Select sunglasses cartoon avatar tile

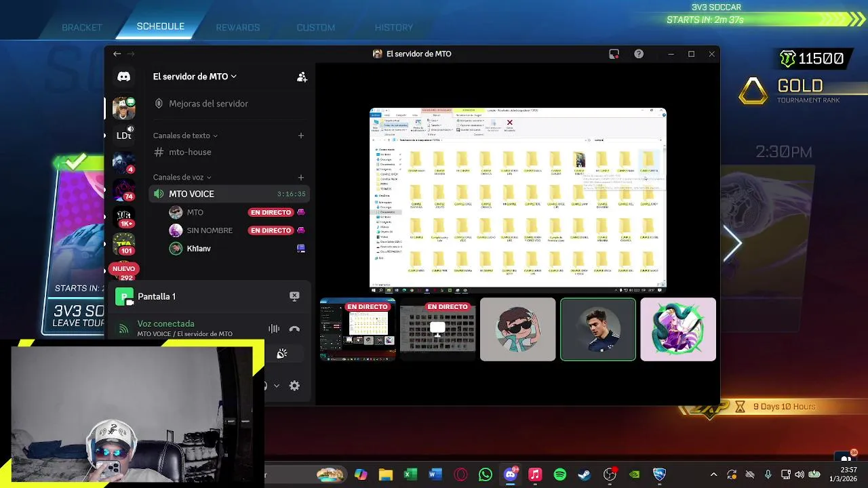[517, 329]
